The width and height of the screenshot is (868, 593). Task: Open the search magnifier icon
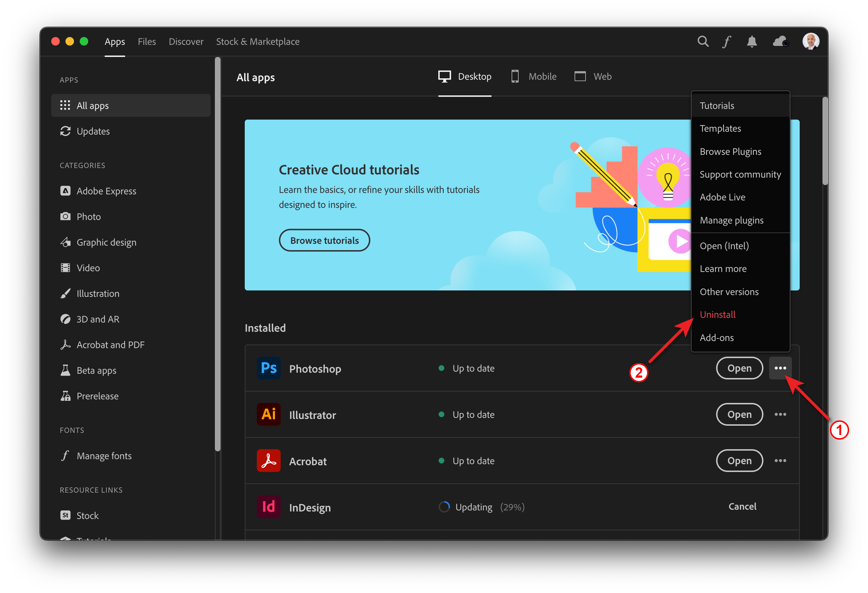tap(703, 41)
